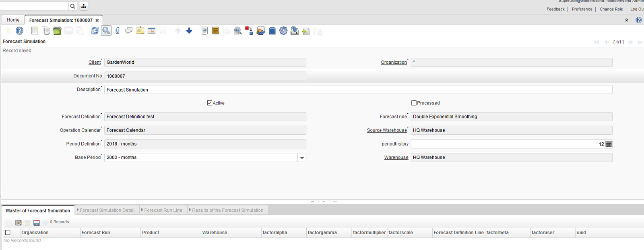Click the Source Warehouse label link

(x=386, y=130)
